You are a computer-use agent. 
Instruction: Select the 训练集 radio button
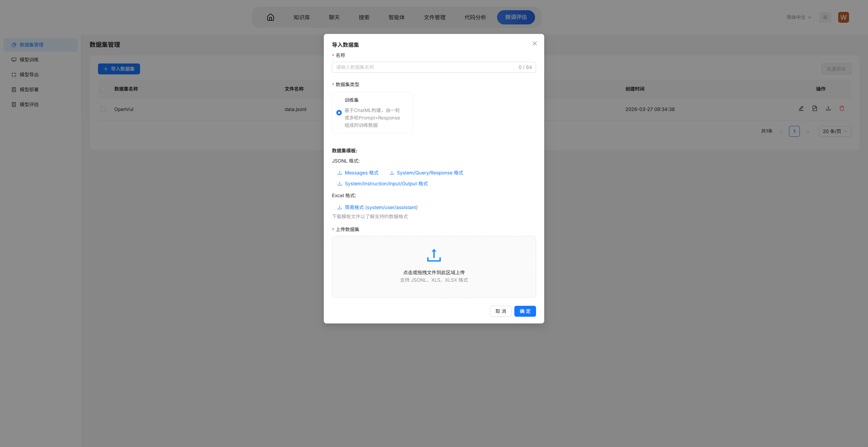coord(339,113)
